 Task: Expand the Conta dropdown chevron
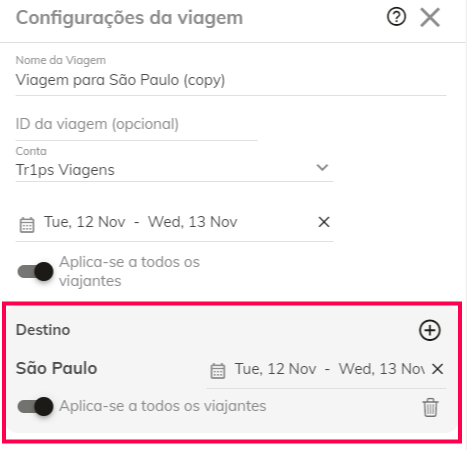pyautogui.click(x=322, y=167)
